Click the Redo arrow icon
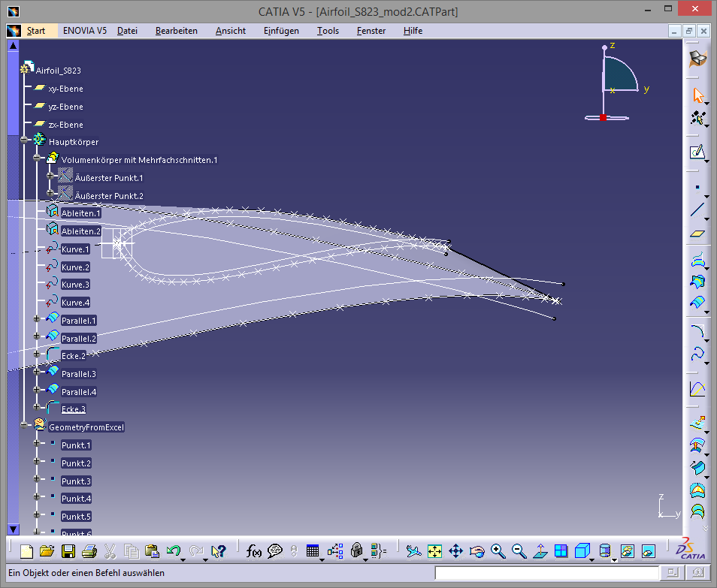This screenshot has width=717, height=588. (x=196, y=551)
